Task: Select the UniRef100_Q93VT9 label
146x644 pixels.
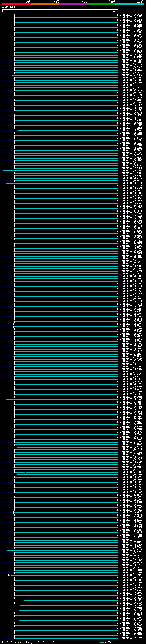Action: click(131, 90)
